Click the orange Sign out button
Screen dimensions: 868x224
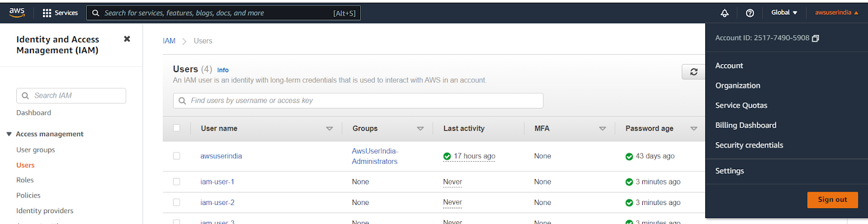(832, 200)
